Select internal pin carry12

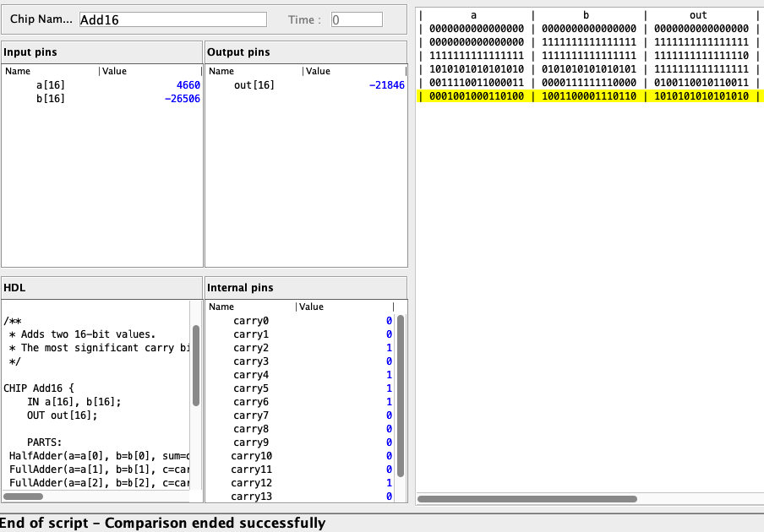pyautogui.click(x=300, y=483)
